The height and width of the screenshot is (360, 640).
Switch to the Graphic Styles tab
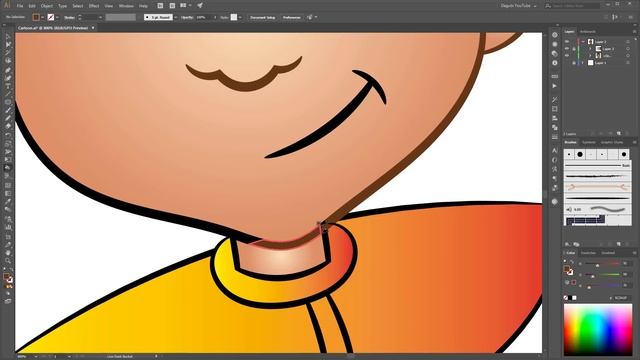click(x=612, y=142)
